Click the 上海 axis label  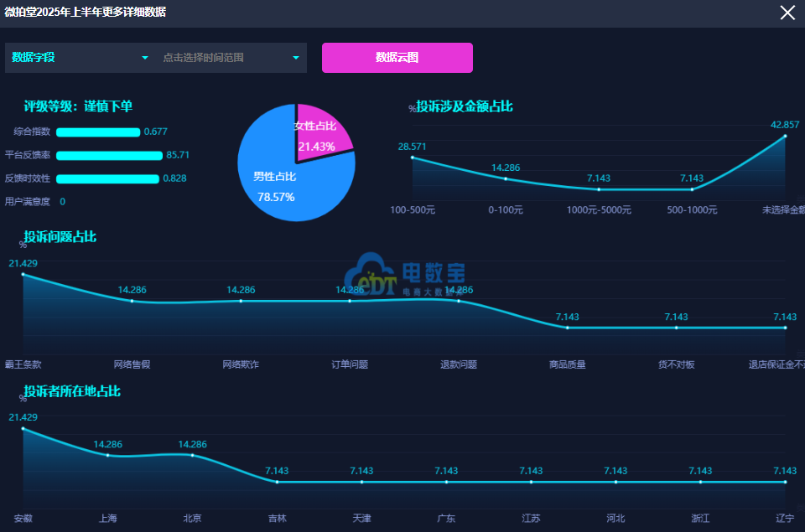click(108, 518)
